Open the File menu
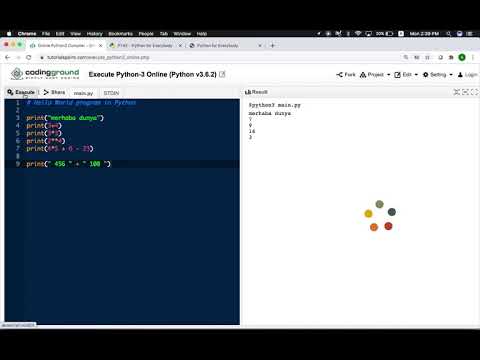 (46, 34)
